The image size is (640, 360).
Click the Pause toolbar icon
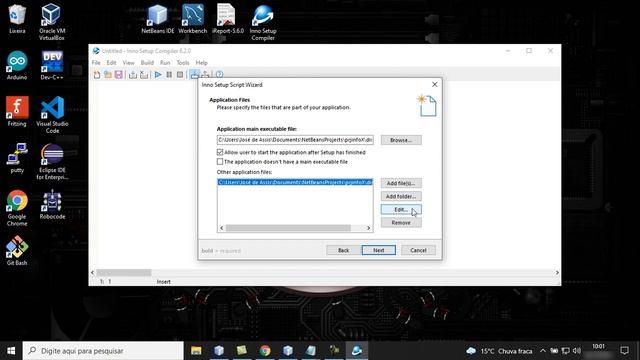pyautogui.click(x=169, y=75)
